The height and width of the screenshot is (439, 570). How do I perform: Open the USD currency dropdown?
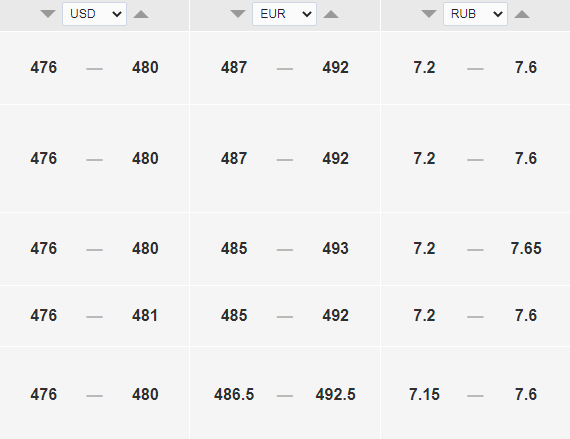(x=95, y=14)
